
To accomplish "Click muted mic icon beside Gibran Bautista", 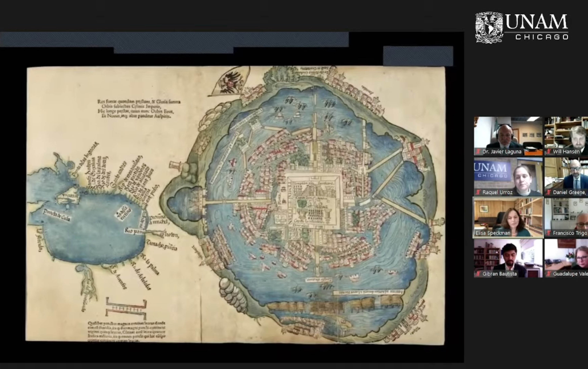I will [478, 274].
